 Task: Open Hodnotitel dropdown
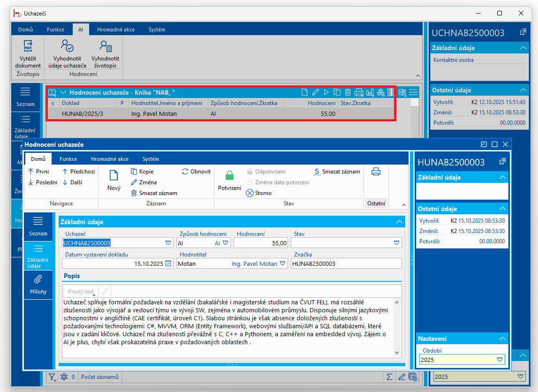pyautogui.click(x=282, y=264)
